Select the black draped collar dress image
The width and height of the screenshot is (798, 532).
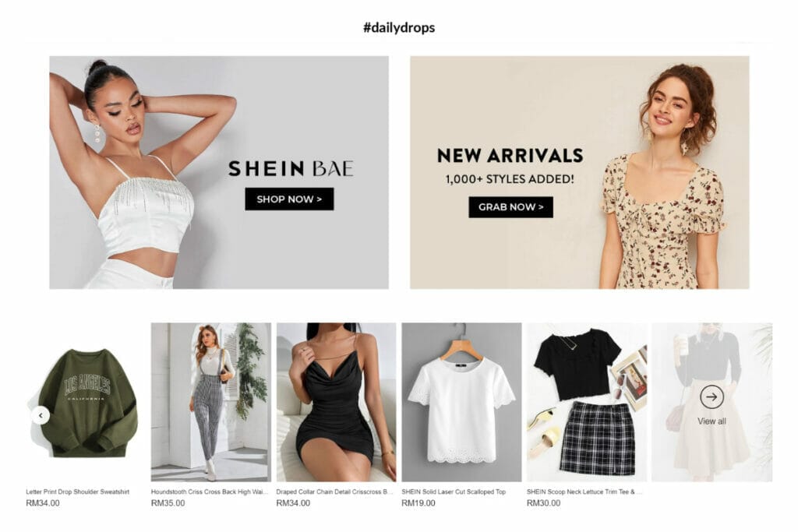click(x=336, y=402)
